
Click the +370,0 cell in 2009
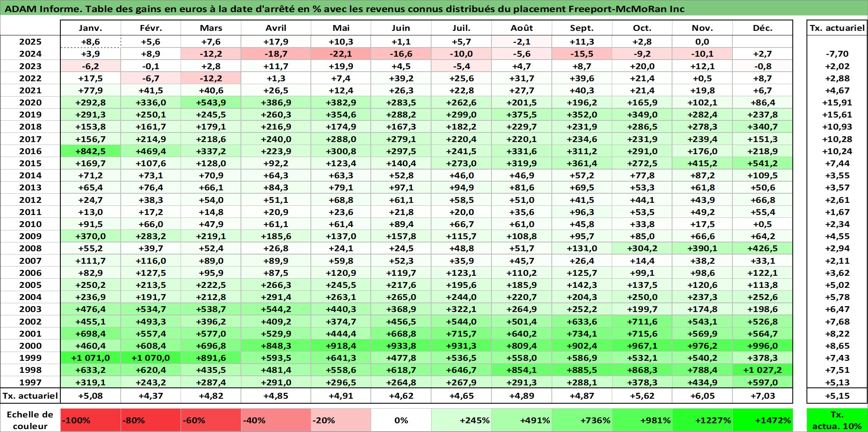pos(90,236)
